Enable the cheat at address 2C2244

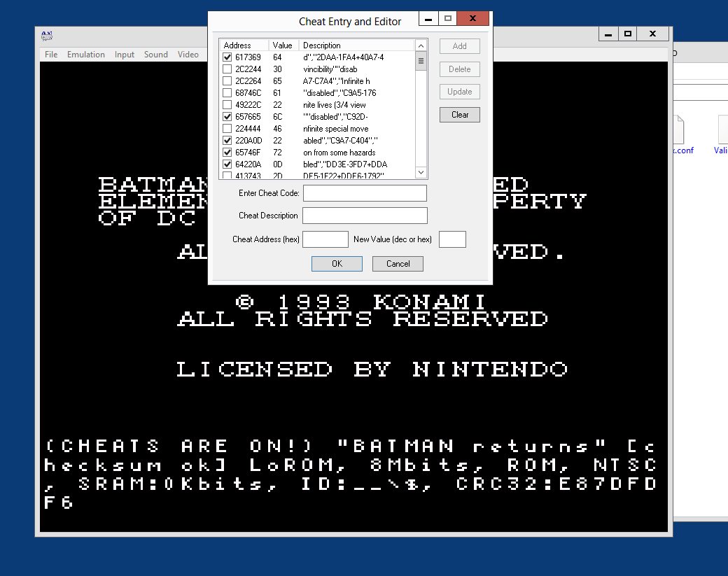227,69
